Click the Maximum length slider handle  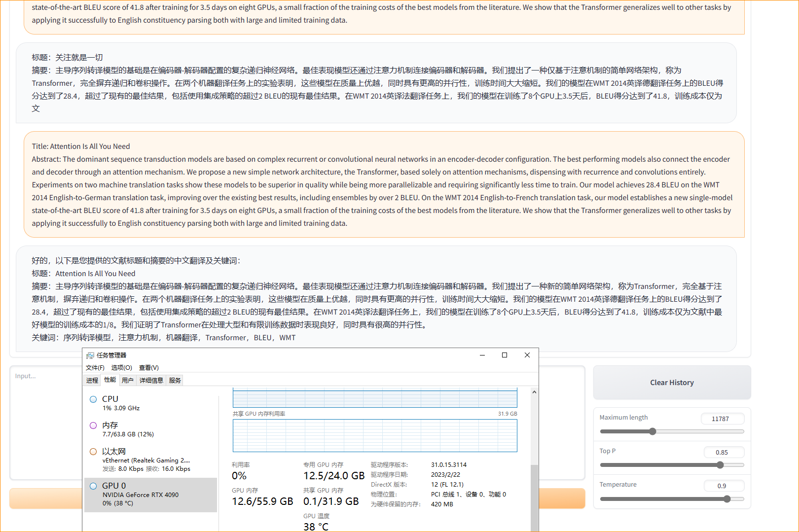click(653, 431)
